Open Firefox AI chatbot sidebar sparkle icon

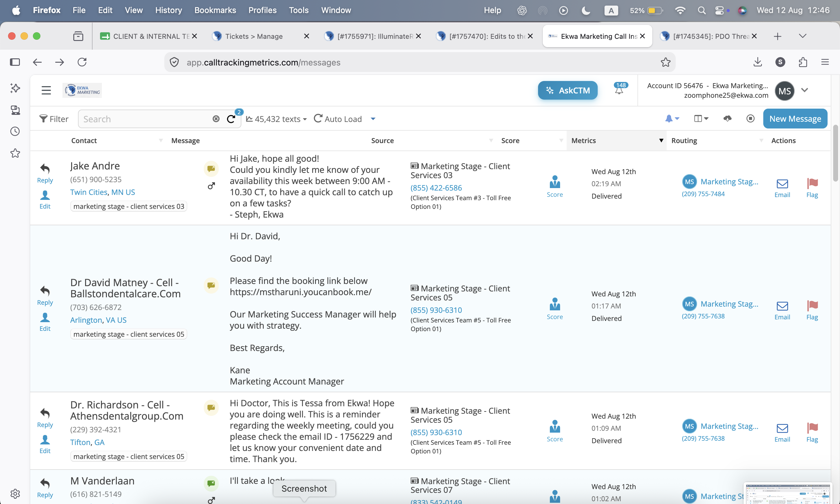tap(15, 88)
